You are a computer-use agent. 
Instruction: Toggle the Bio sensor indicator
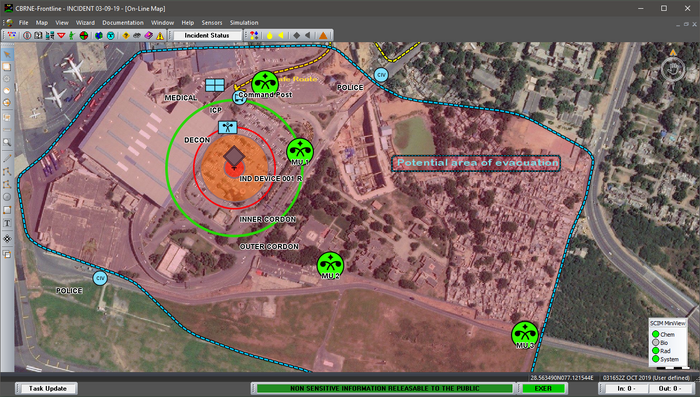tap(655, 343)
